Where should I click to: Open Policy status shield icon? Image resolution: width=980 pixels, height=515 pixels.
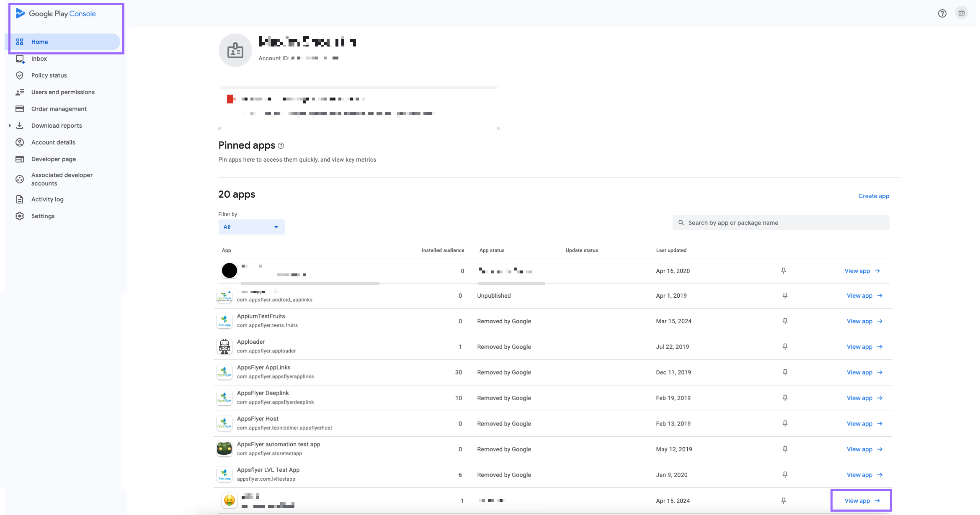tap(20, 75)
